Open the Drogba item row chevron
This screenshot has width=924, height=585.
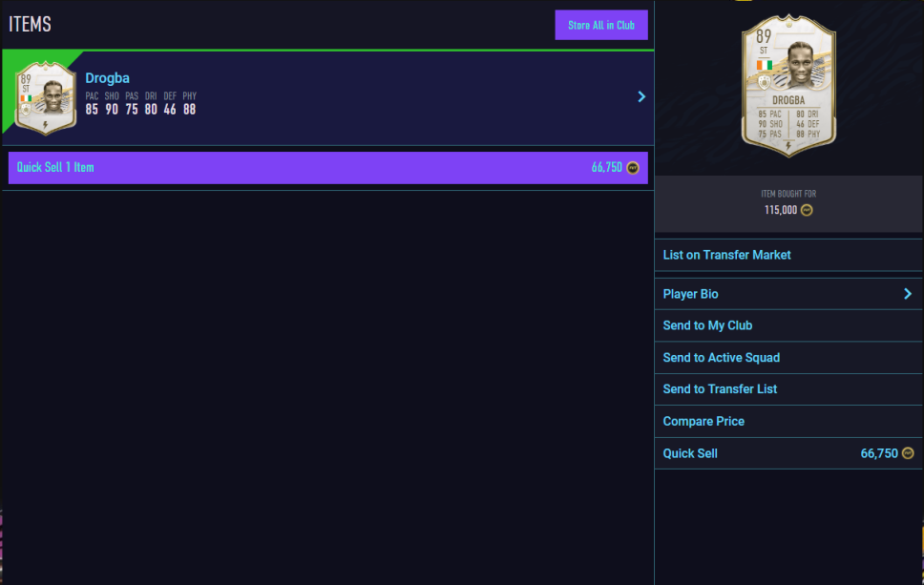(641, 96)
